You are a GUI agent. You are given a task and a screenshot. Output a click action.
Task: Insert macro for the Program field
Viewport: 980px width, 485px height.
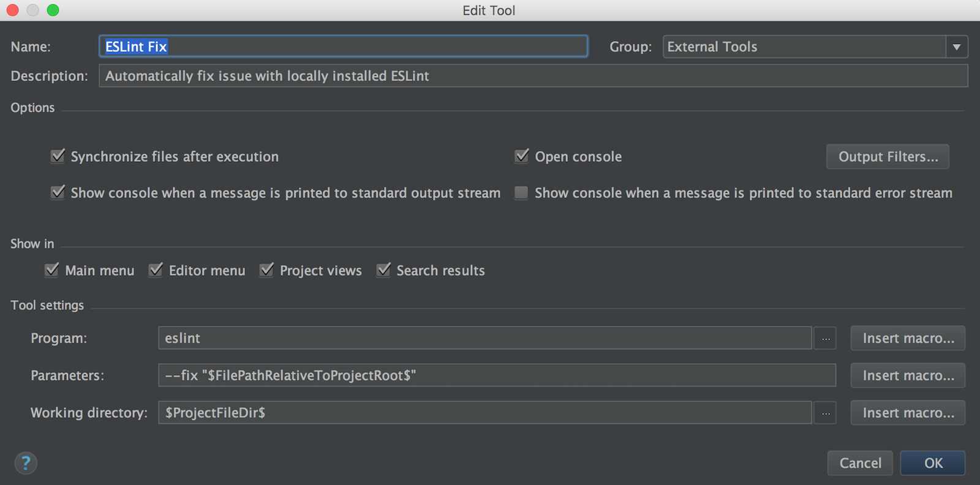(x=908, y=338)
